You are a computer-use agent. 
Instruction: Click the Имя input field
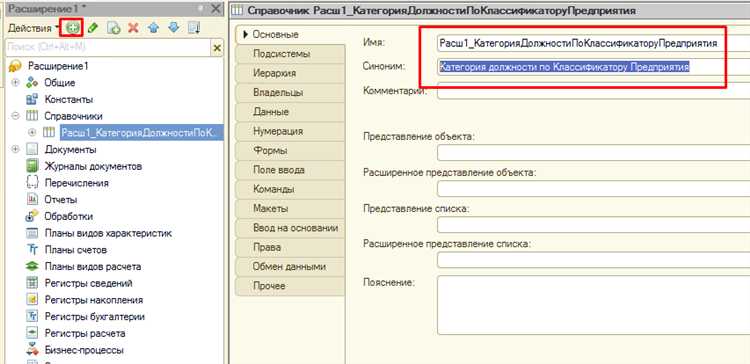[593, 44]
